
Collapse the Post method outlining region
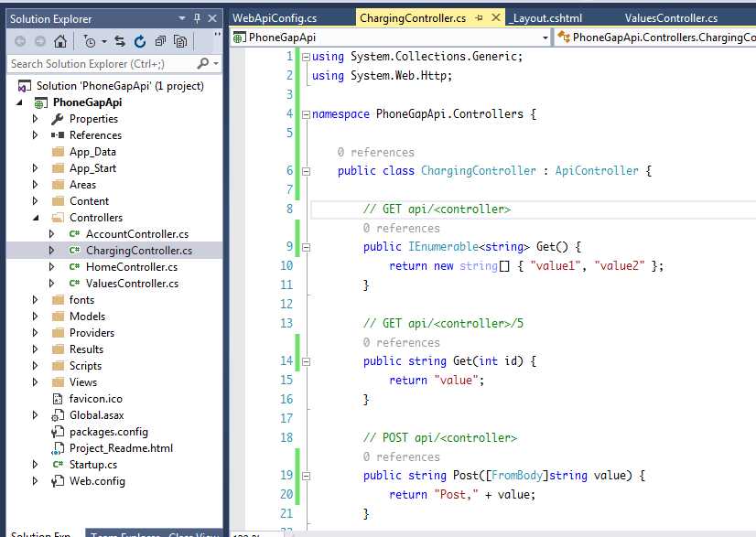coord(306,477)
